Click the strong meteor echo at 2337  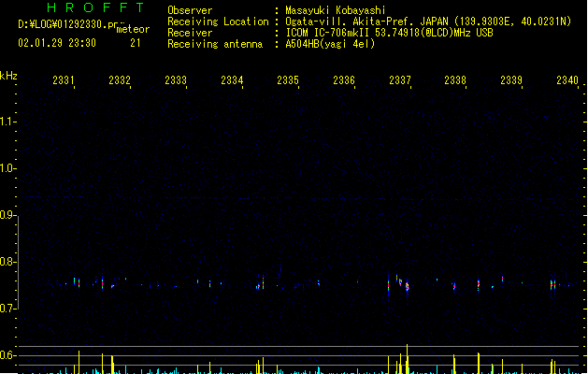pyautogui.click(x=408, y=287)
